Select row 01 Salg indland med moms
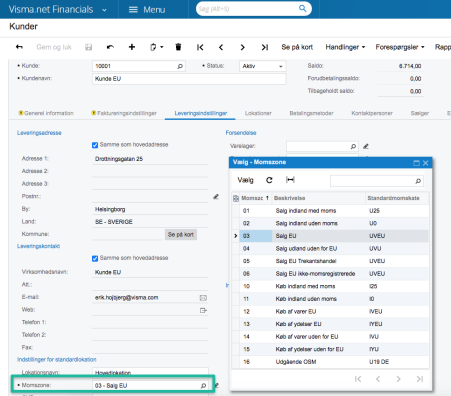The image size is (451, 396). [x=330, y=211]
